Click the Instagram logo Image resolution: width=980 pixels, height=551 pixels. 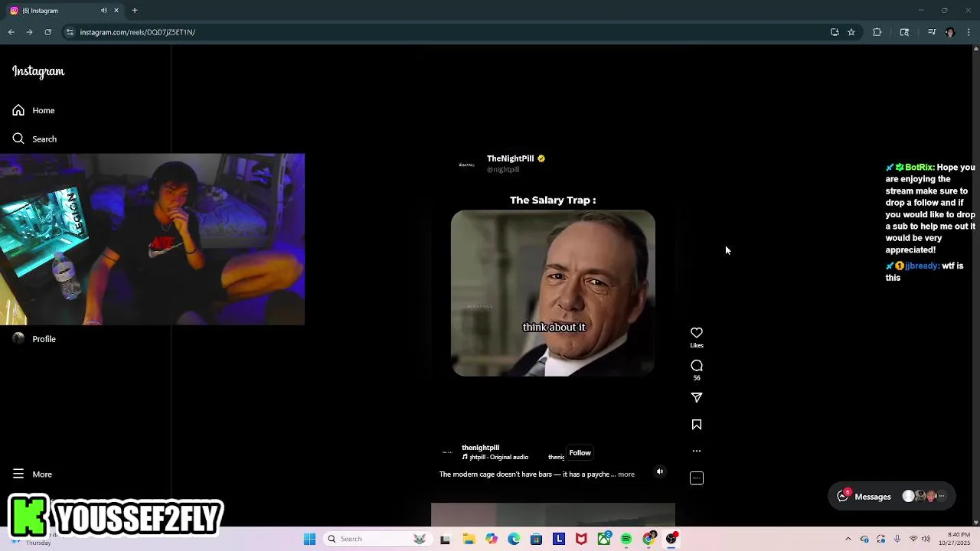tap(38, 71)
